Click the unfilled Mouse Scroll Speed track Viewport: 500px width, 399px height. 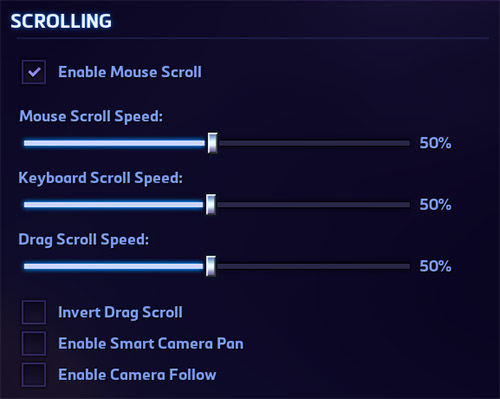point(314,143)
